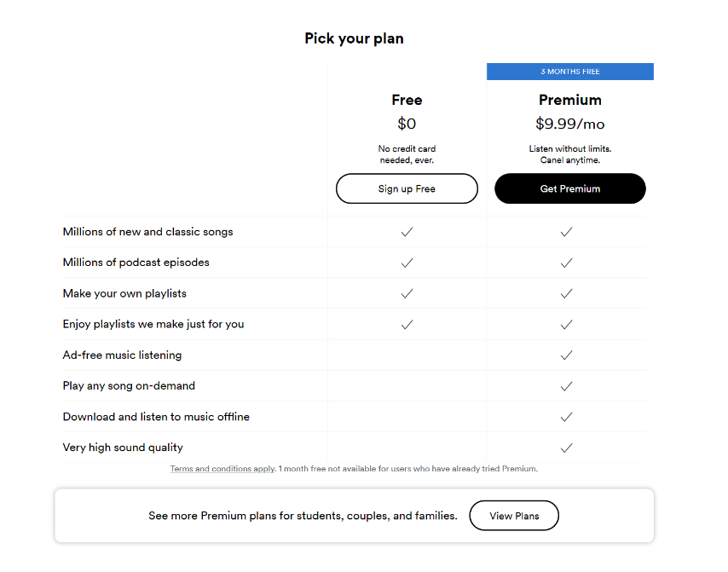Click Free checkmark for Millions of songs
This screenshot has width=728, height=572.
[x=407, y=232]
